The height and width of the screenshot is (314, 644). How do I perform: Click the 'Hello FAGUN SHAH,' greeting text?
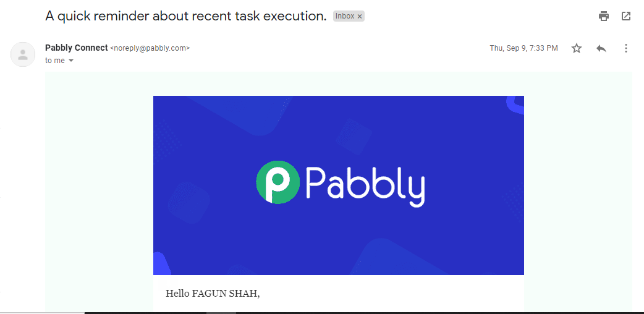tap(213, 294)
